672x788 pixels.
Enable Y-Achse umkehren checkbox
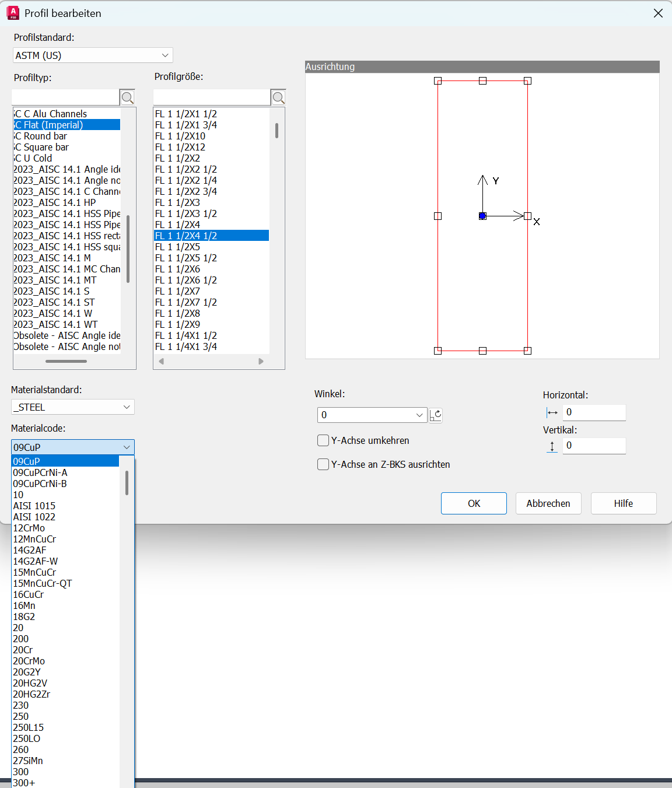click(x=323, y=440)
